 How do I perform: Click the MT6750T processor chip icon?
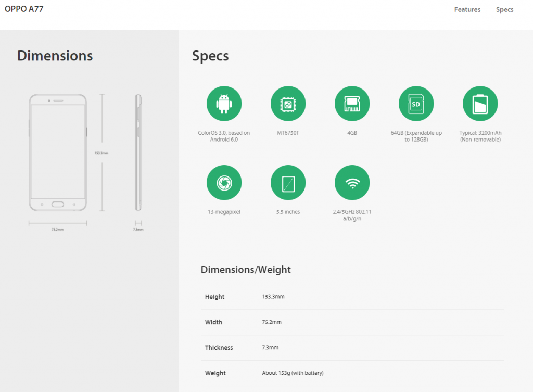click(288, 104)
